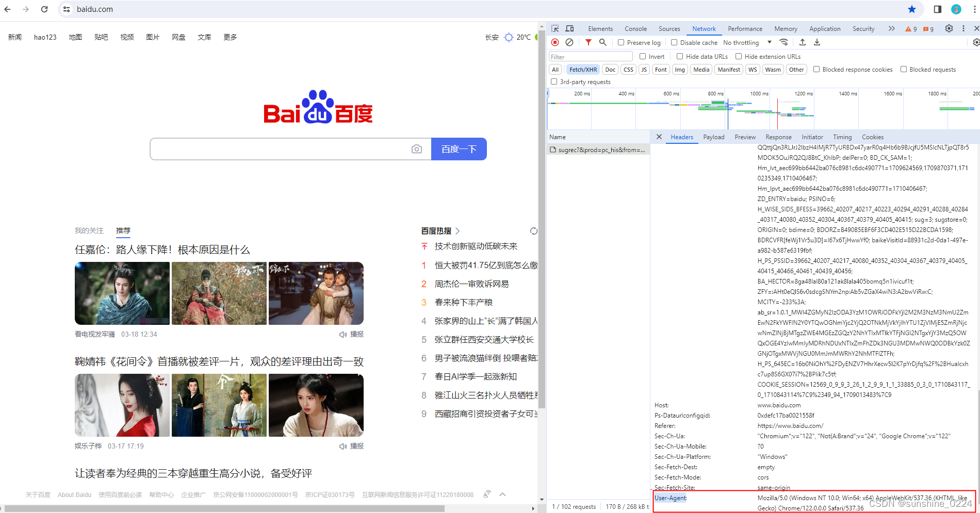The height and width of the screenshot is (513, 980).
Task: Click the network Filter input field
Action: tap(590, 56)
